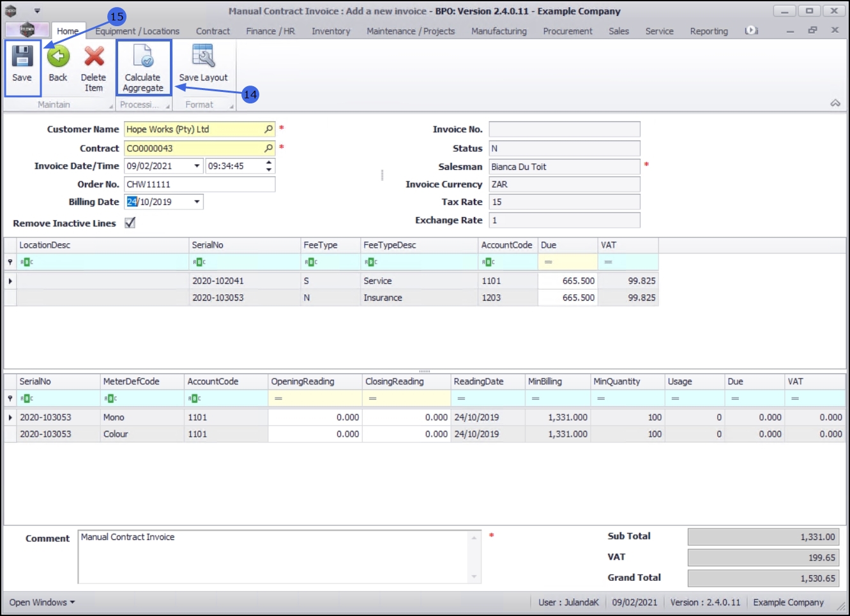Switch to the Finance / HR tab
Image resolution: width=850 pixels, height=616 pixels.
click(270, 31)
